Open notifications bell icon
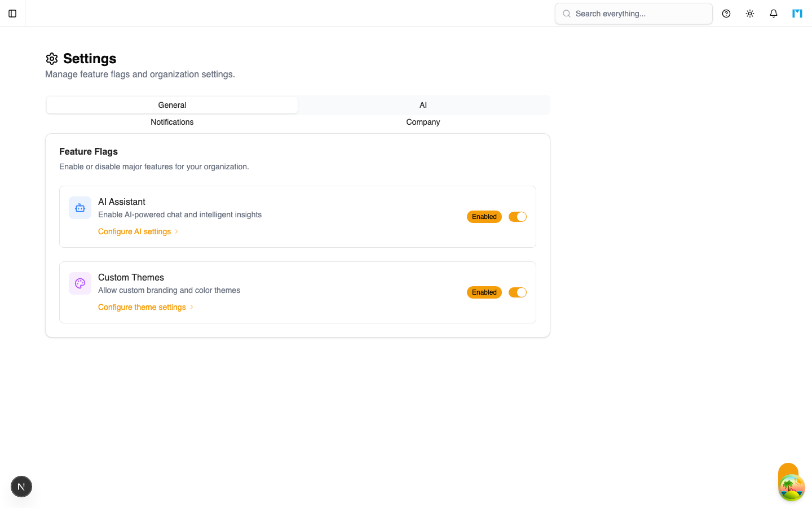812x508 pixels. 774,14
